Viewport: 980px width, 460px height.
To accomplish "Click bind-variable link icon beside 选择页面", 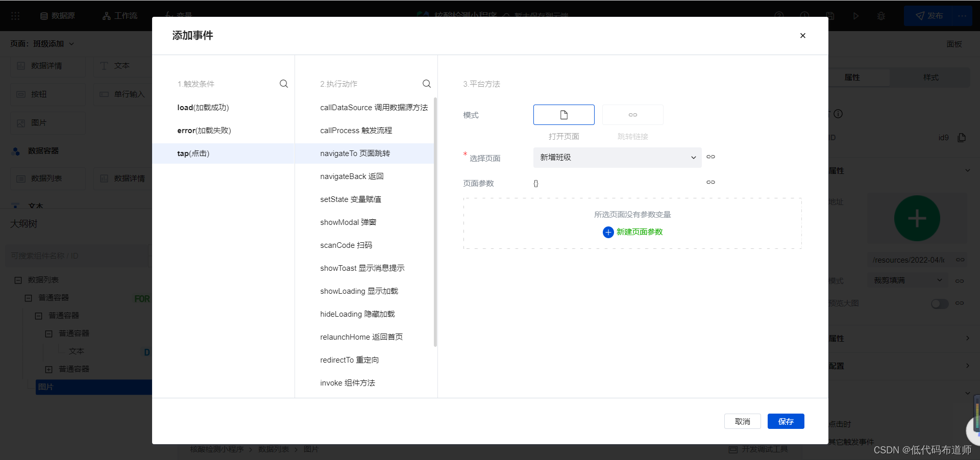I will [x=710, y=157].
